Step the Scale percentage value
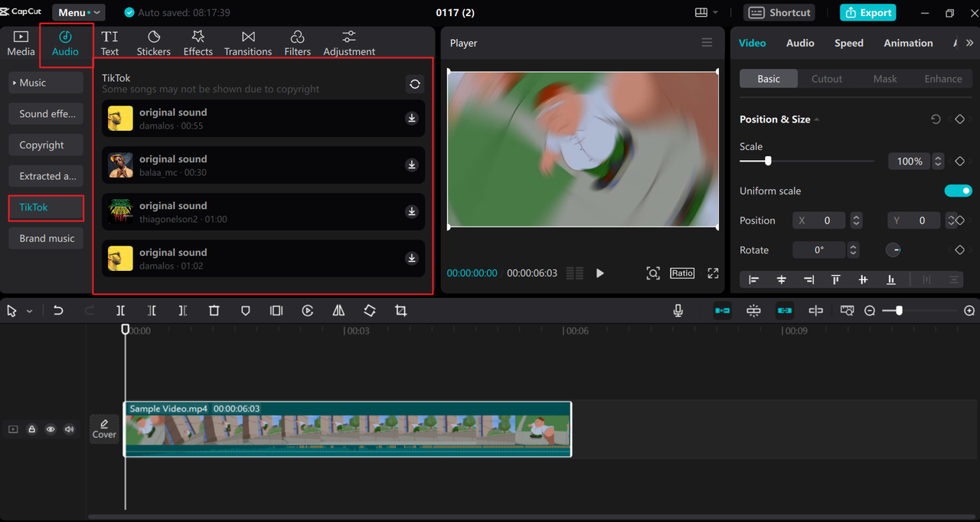The width and height of the screenshot is (980, 522). [x=938, y=161]
